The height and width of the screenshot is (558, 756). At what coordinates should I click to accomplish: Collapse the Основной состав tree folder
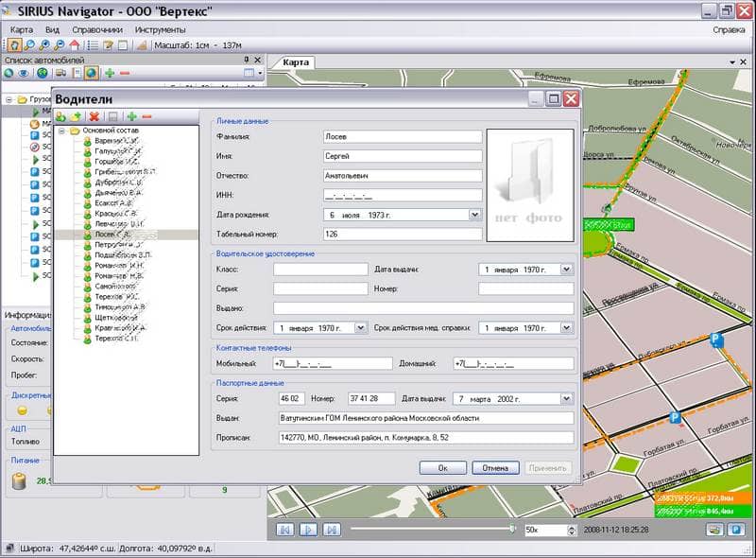coord(61,131)
